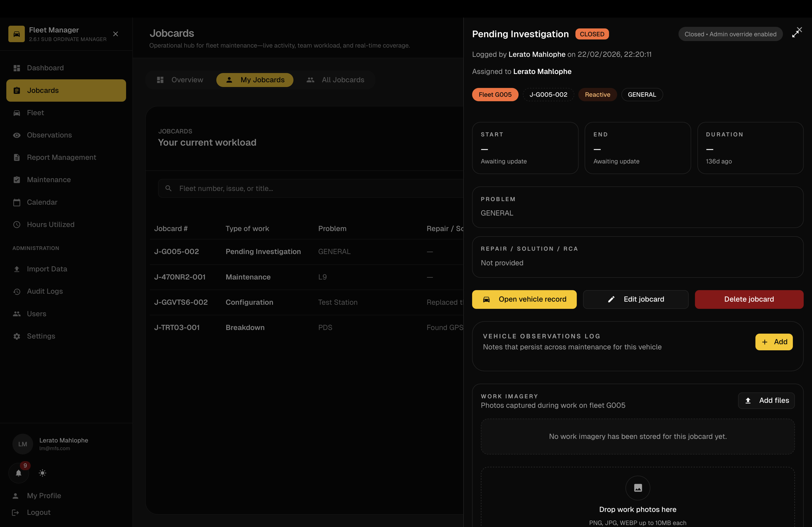Select jobcard row J-470NR2-001
The height and width of the screenshot is (527, 812).
pos(306,277)
